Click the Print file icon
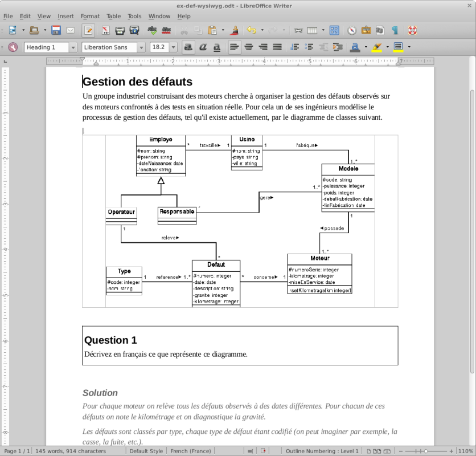Image resolution: width=476 pixels, height=456 pixels. point(120,30)
